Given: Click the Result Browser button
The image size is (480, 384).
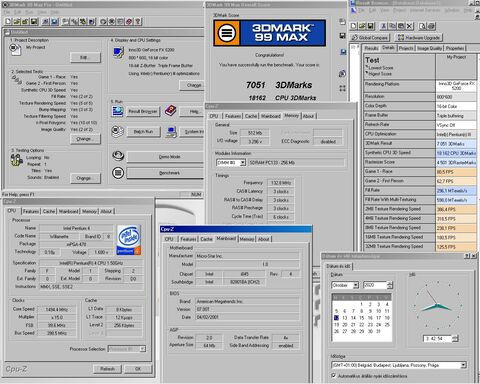Looking at the screenshot, I should coord(143,111).
